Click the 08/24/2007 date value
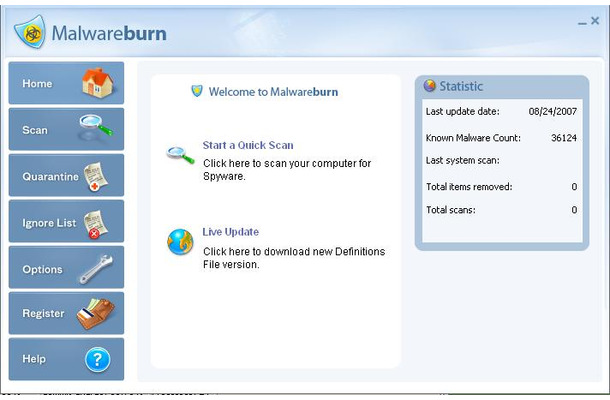The image size is (610, 400). coord(552,112)
